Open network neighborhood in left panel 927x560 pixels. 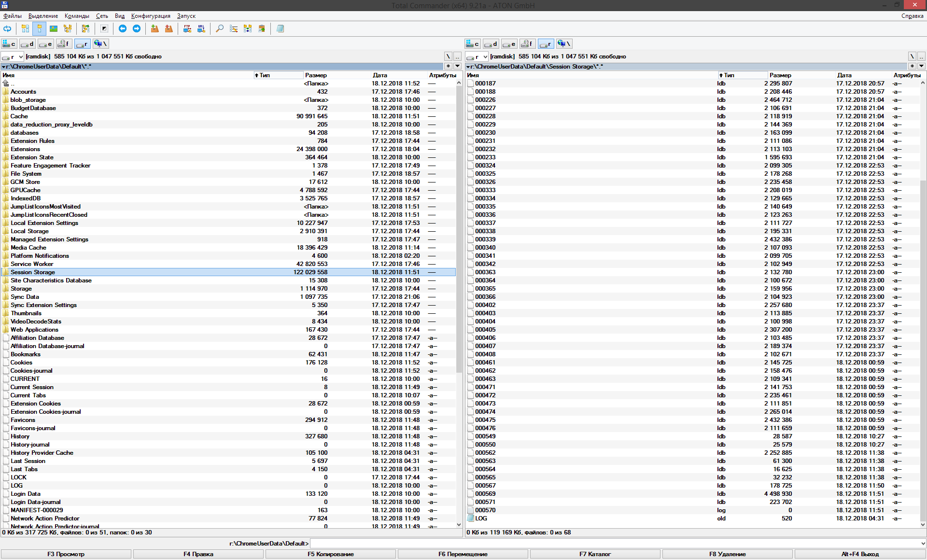pos(100,44)
